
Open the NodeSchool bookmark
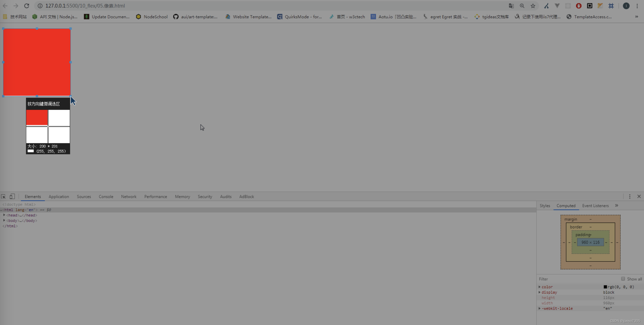point(152,17)
